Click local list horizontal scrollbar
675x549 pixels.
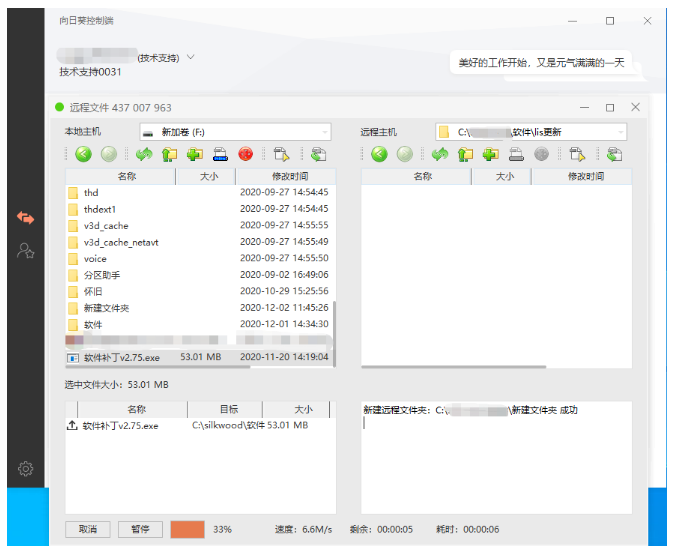click(x=158, y=367)
